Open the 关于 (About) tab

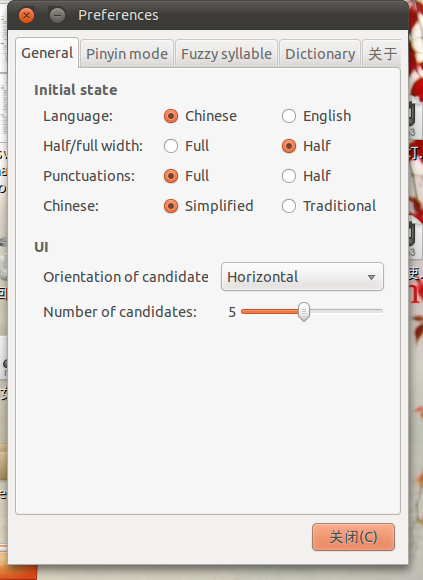(382, 54)
